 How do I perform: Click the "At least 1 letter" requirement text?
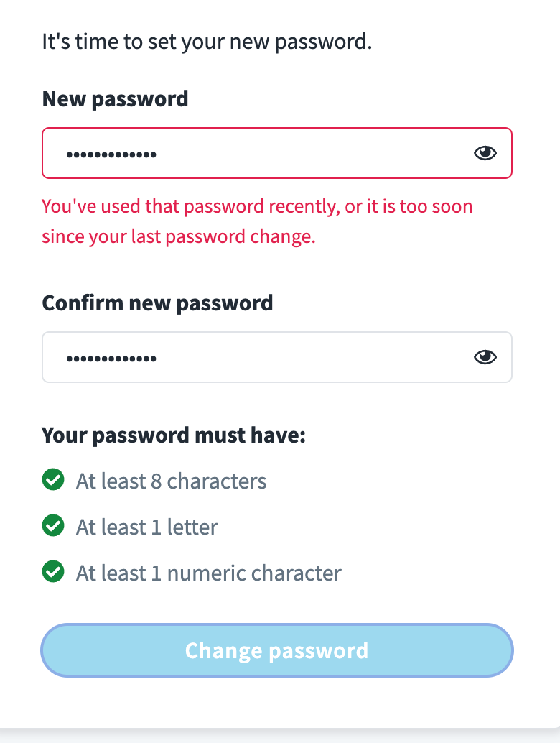tap(146, 527)
